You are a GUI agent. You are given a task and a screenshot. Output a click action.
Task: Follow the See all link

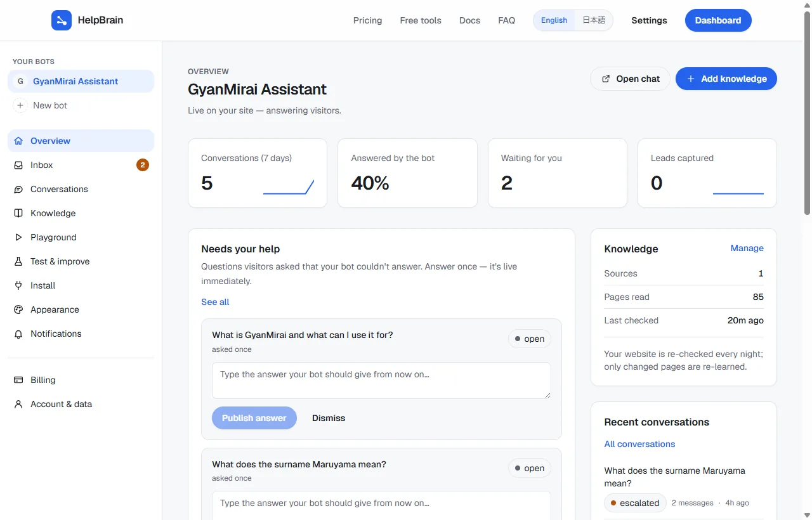(215, 302)
